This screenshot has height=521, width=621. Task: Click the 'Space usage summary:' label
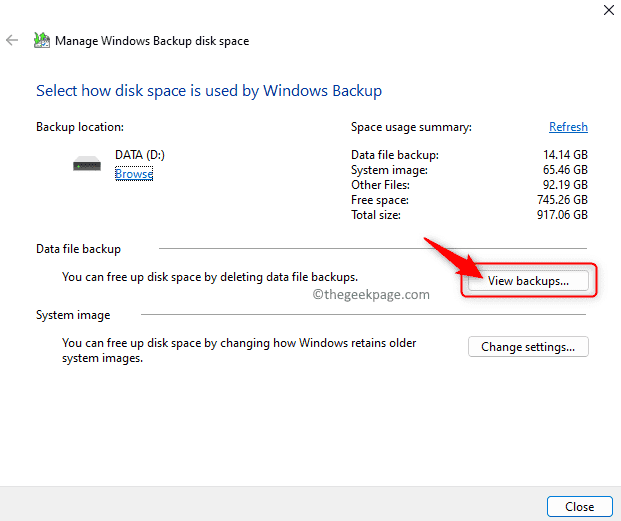click(411, 127)
